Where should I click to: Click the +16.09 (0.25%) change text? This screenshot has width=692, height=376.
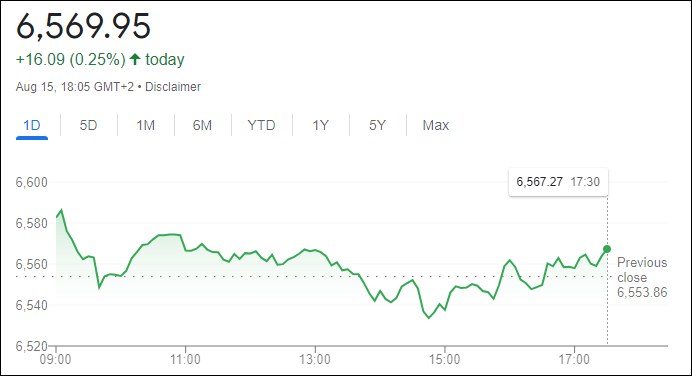[x=71, y=60]
